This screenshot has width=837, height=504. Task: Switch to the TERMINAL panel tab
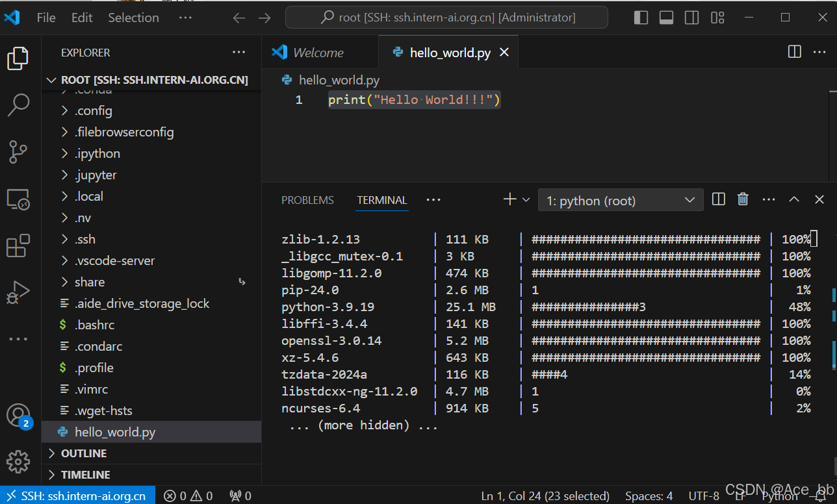(x=382, y=200)
